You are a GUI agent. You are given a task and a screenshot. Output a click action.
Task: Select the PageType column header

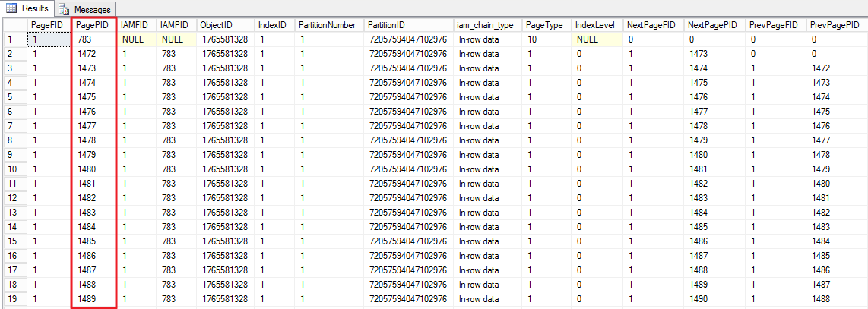coord(547,25)
